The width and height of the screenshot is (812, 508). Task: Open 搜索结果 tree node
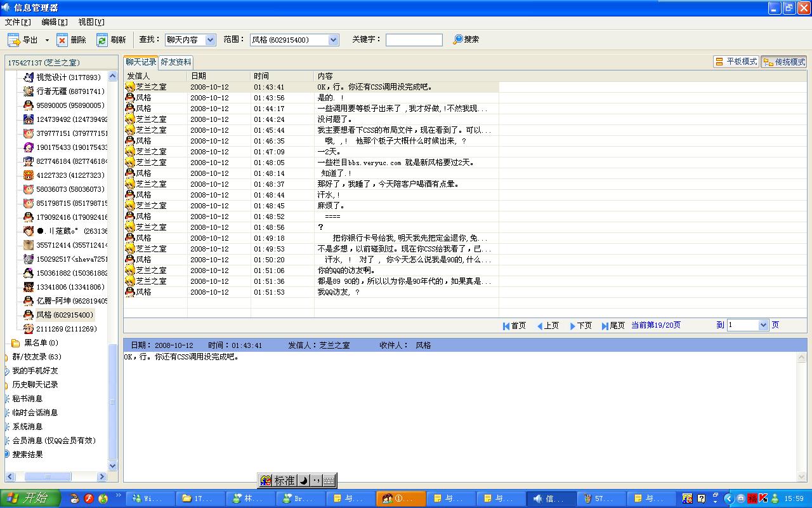click(27, 455)
